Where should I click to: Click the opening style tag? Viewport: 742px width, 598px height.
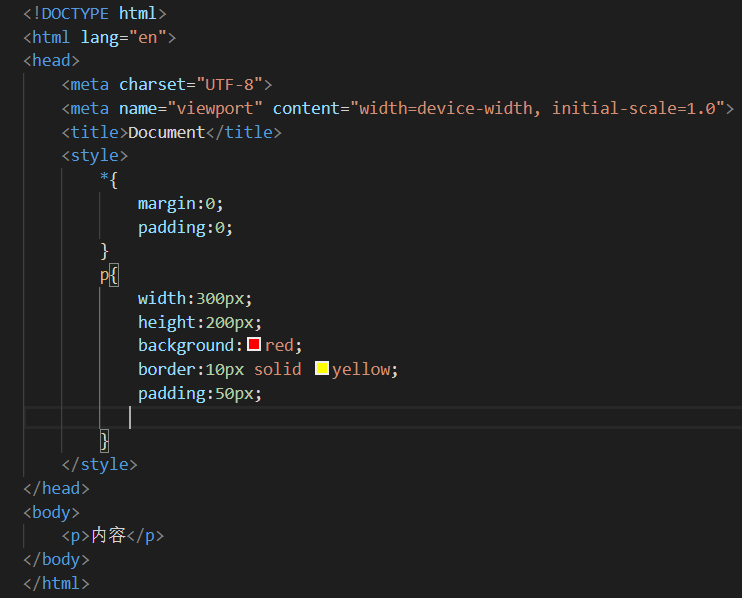tap(94, 156)
